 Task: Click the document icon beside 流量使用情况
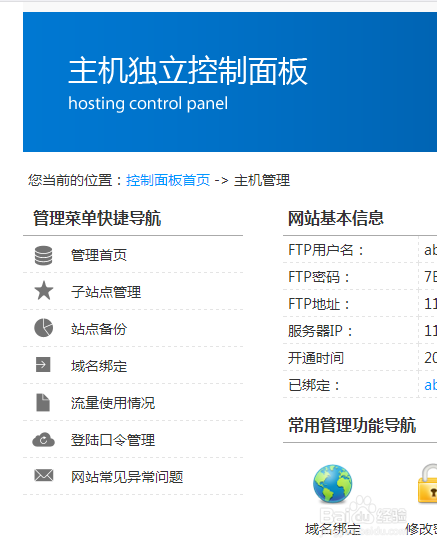pyautogui.click(x=43, y=402)
